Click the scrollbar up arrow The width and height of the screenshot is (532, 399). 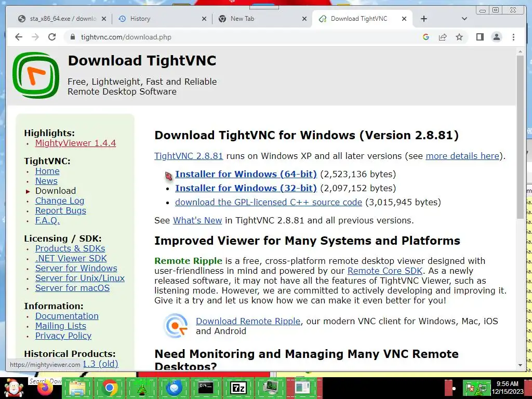[520, 51]
